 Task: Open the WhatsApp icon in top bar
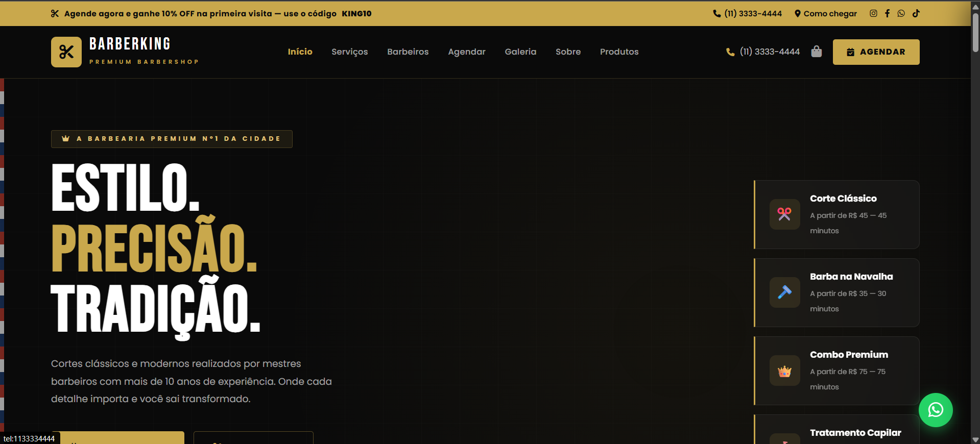(x=901, y=13)
